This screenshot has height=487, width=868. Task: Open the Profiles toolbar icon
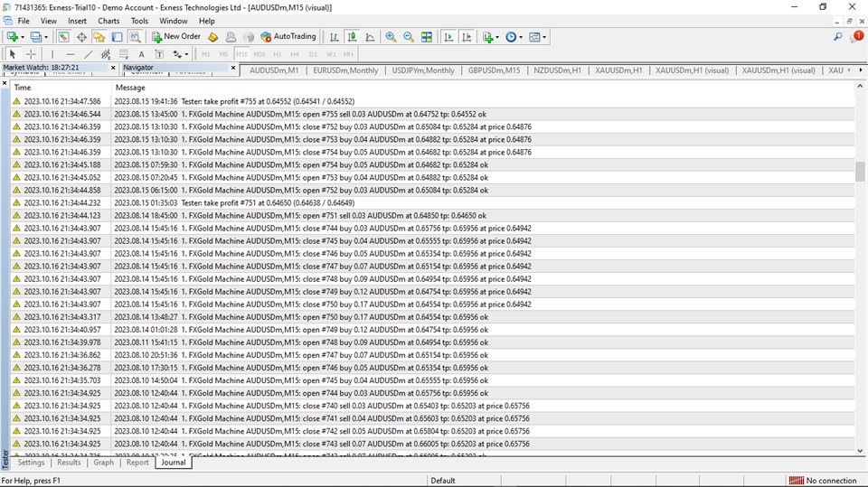36,37
